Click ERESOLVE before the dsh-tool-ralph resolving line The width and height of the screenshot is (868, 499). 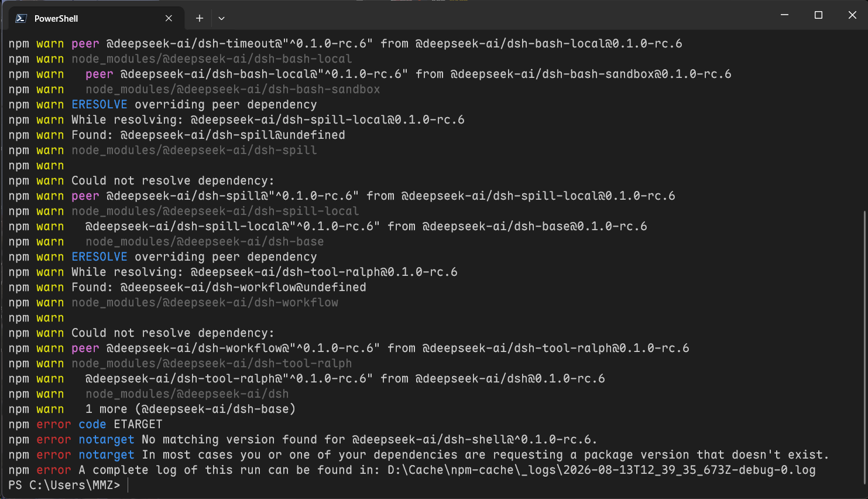(100, 257)
